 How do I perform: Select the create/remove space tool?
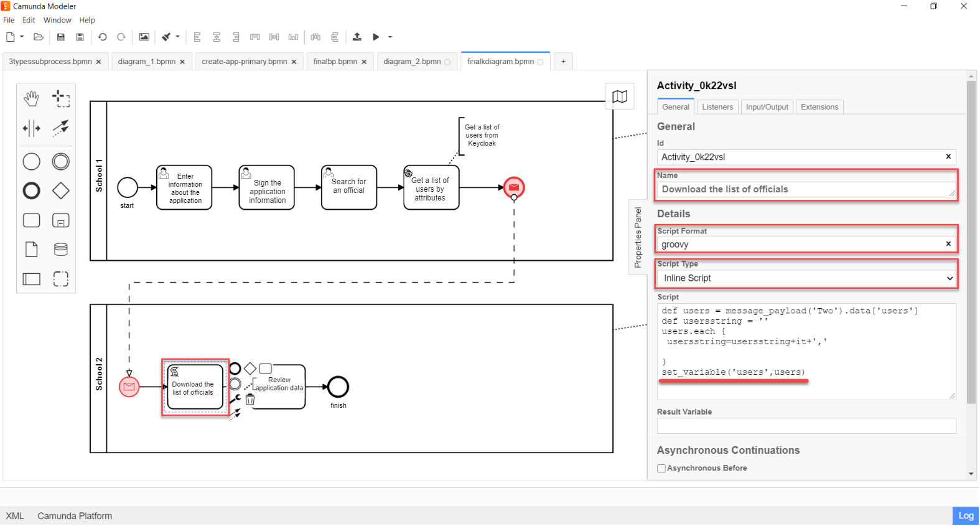tap(31, 128)
